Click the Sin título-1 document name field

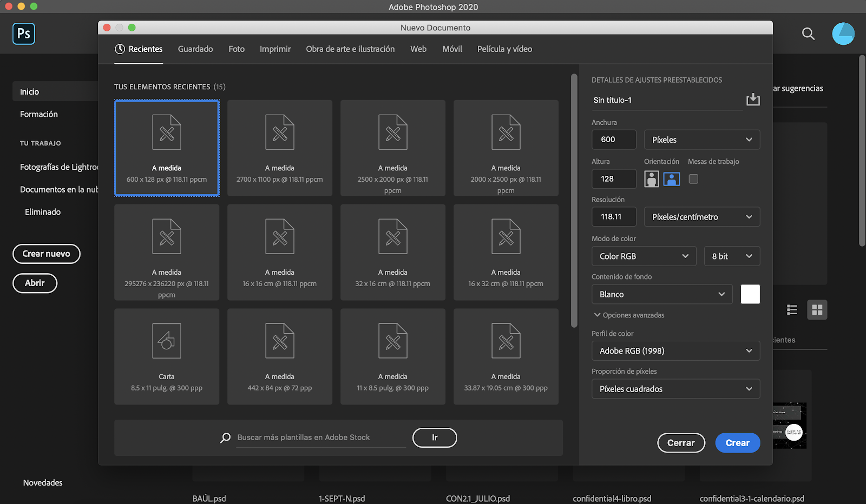tap(667, 100)
